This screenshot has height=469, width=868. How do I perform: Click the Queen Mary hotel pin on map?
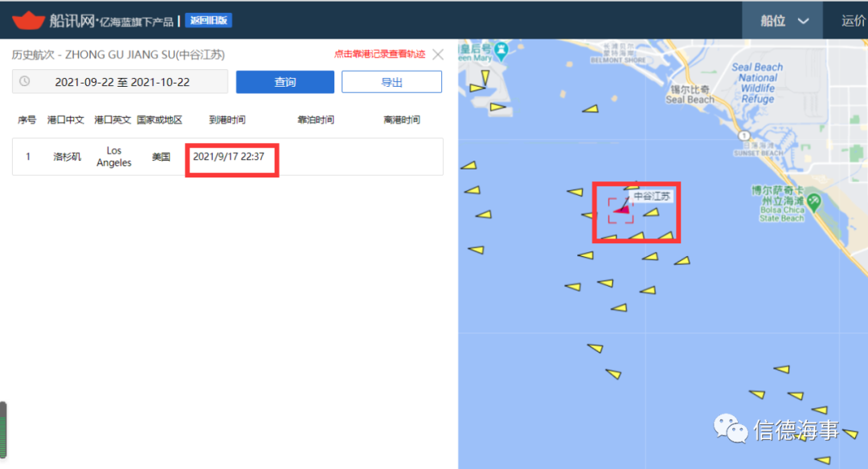tap(502, 51)
